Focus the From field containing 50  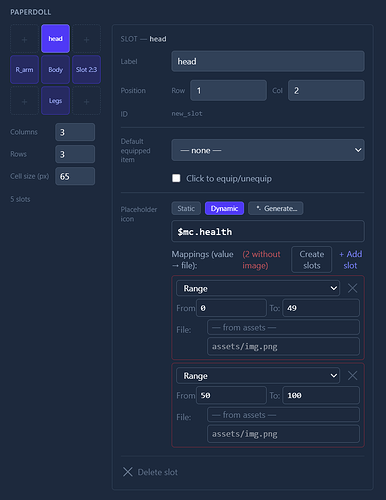point(231,395)
